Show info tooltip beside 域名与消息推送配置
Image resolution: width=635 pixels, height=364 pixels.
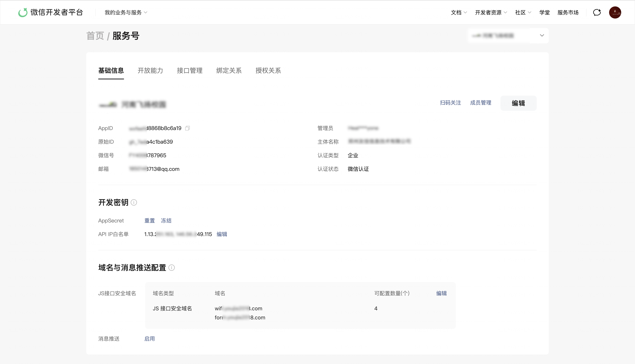pyautogui.click(x=171, y=268)
